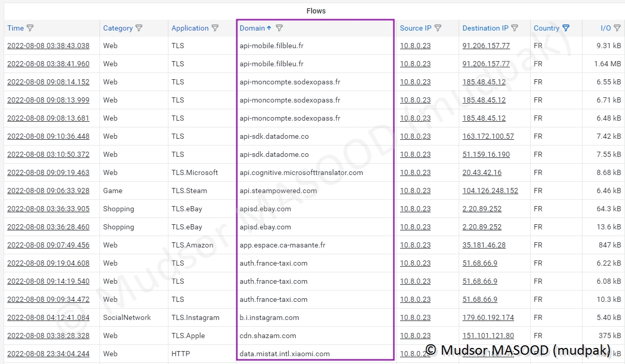Open the Application column filter icon
This screenshot has width=625, height=364.
coord(215,28)
